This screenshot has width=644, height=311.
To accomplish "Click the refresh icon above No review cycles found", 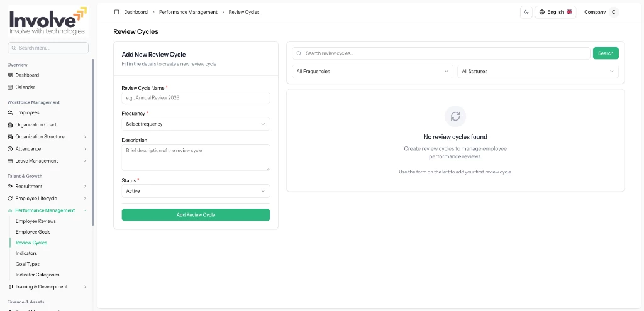I will point(455,116).
